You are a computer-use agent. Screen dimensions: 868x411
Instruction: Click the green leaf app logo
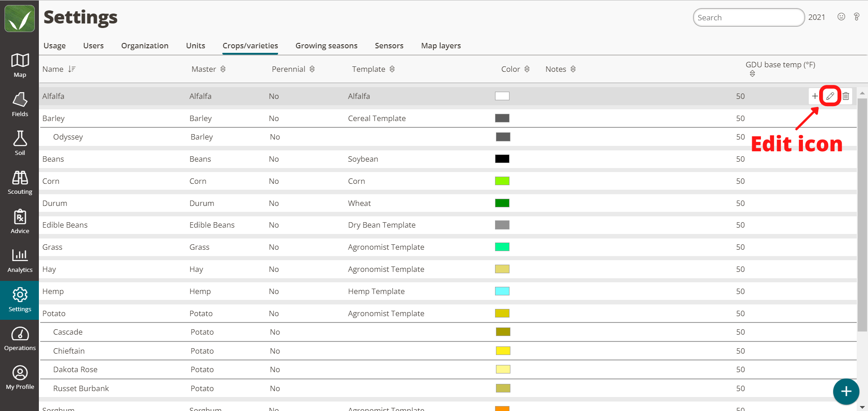tap(19, 19)
